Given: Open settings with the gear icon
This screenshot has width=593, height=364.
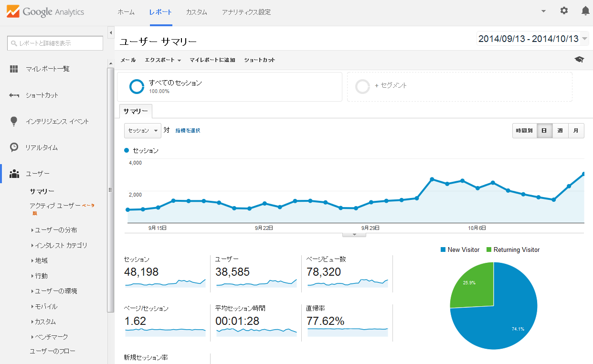Looking at the screenshot, I should tap(564, 10).
